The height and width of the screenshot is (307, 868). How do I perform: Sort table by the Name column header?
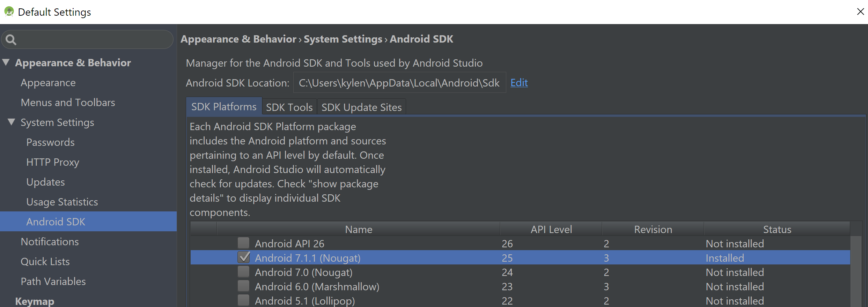[x=359, y=229]
